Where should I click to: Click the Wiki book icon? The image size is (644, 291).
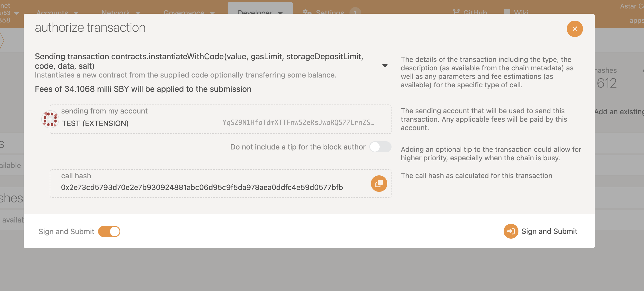coord(507,12)
